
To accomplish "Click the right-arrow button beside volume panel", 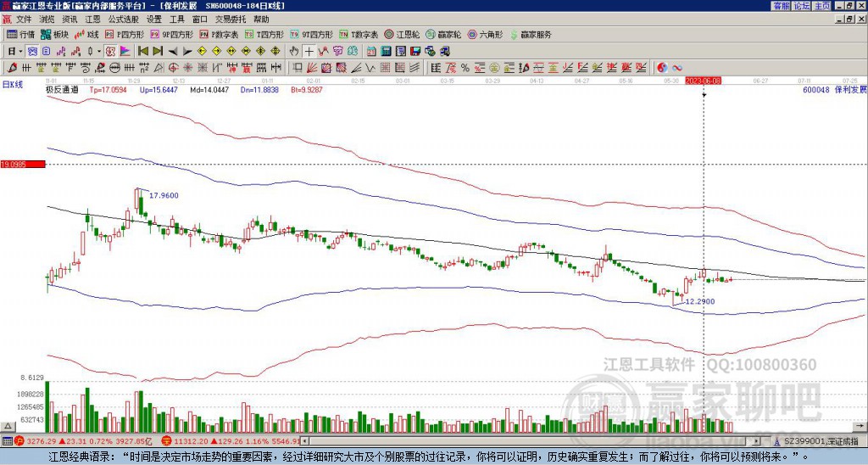I will coord(861,427).
